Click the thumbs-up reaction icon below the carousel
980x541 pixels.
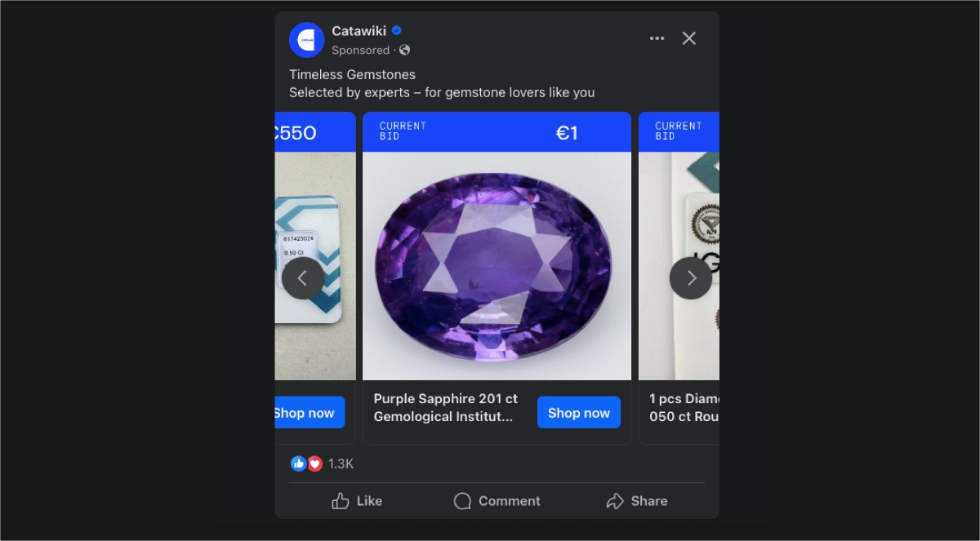coord(299,463)
